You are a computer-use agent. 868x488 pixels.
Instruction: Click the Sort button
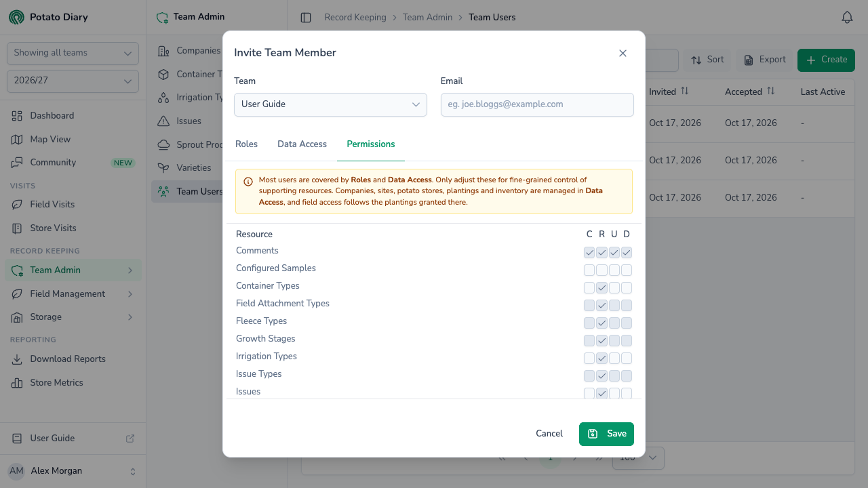tap(707, 60)
